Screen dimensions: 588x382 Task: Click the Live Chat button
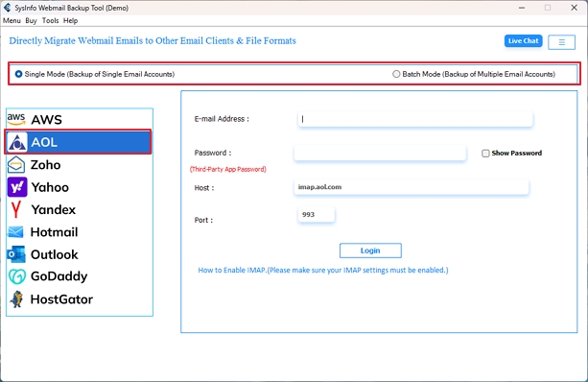point(523,41)
